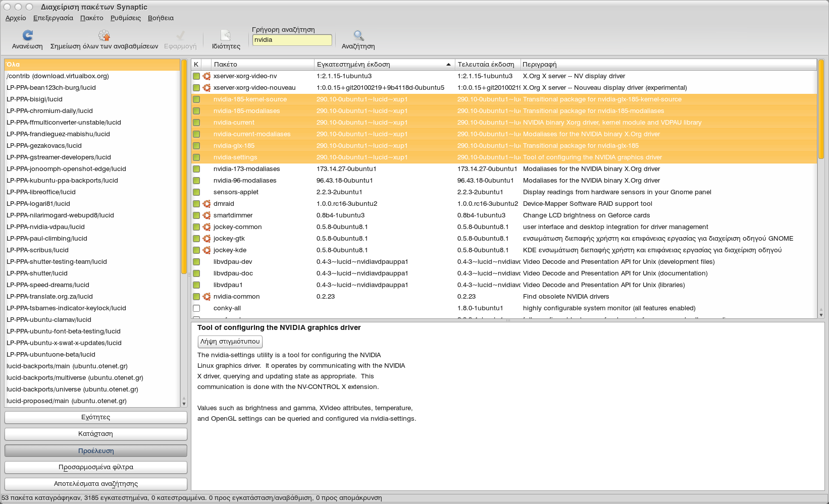Image resolution: width=829 pixels, height=504 pixels.
Task: Click Ubuntu icon next to xserver-xorg-video-nouveau
Action: 206,88
